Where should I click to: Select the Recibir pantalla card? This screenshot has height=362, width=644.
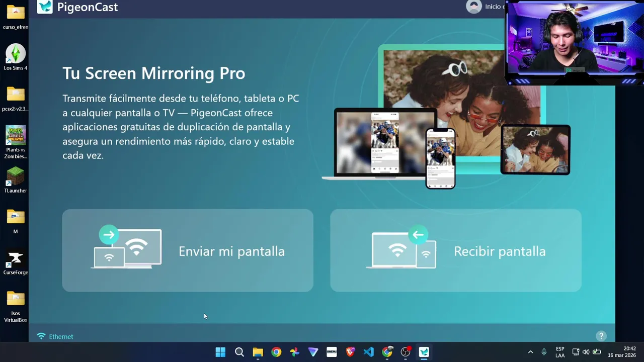[x=456, y=250]
